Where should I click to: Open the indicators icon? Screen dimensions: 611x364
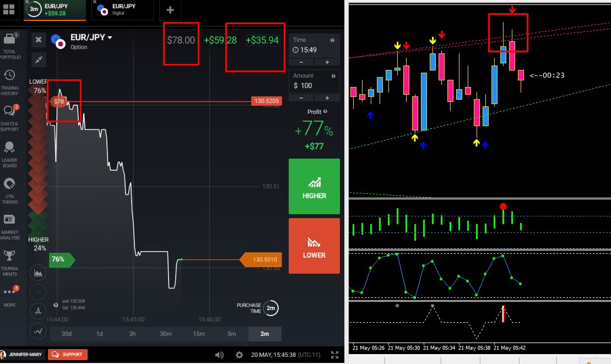point(38,331)
